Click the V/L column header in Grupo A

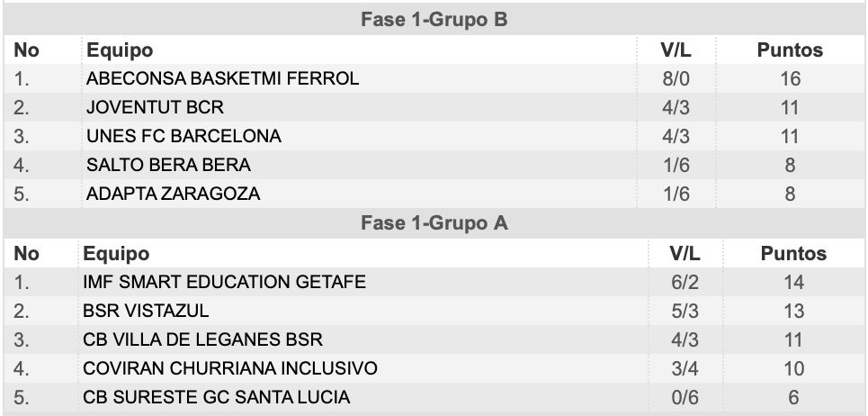(x=685, y=254)
